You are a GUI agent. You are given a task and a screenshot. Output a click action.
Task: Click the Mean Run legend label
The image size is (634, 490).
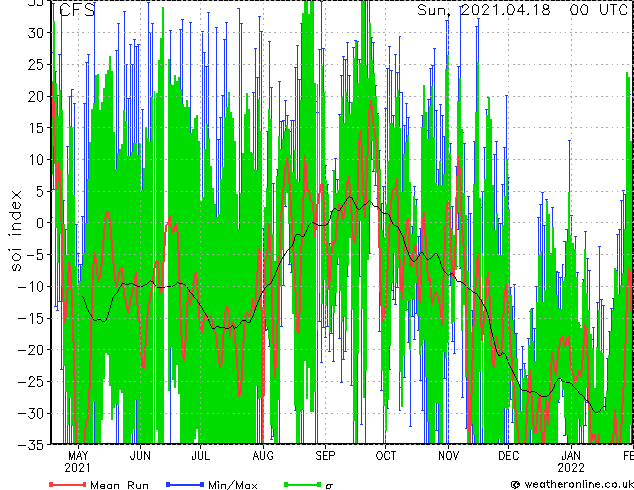point(120,485)
